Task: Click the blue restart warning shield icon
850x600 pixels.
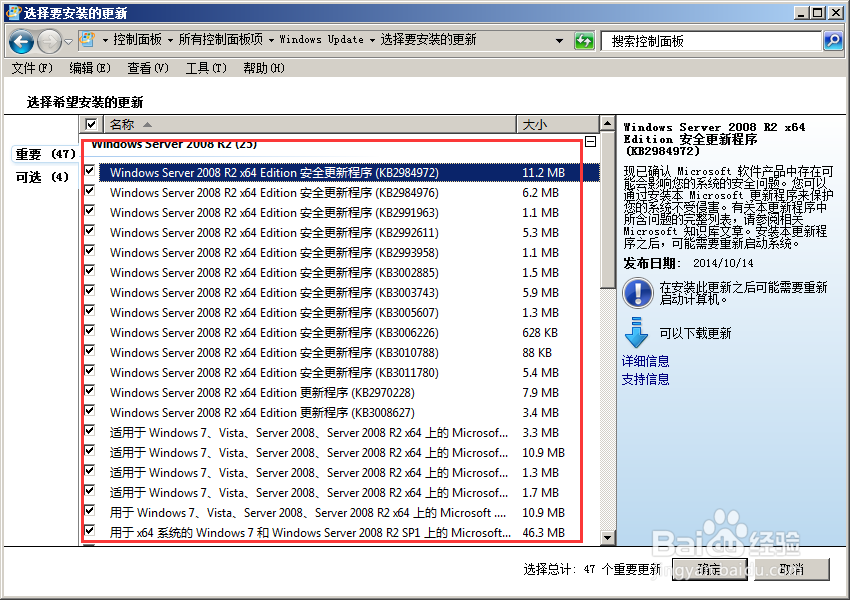Action: pyautogui.click(x=638, y=293)
